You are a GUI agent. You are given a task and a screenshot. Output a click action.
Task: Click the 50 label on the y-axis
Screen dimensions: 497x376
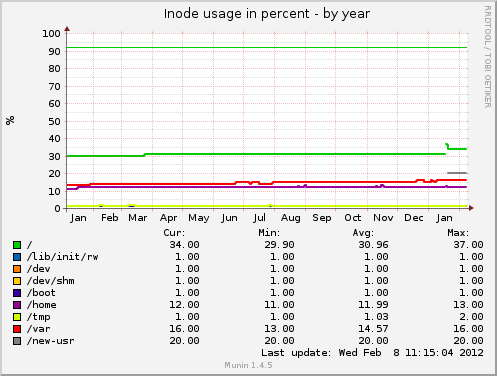click(54, 121)
